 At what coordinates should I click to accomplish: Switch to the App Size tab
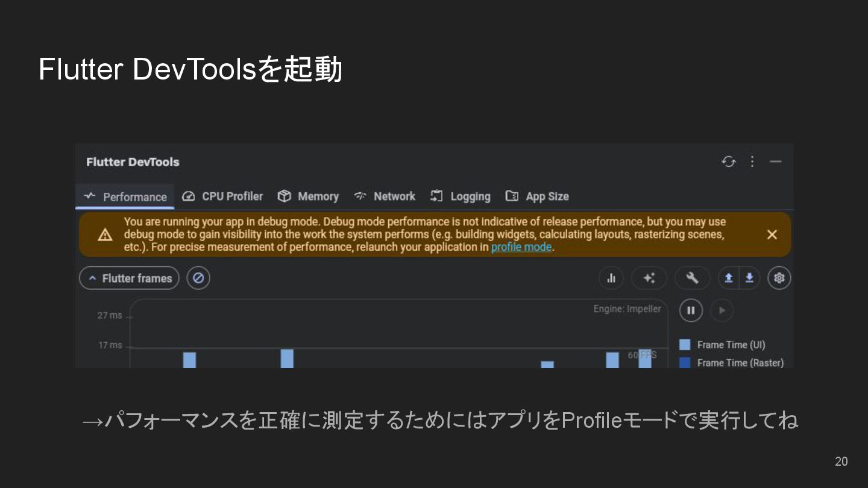pyautogui.click(x=537, y=196)
